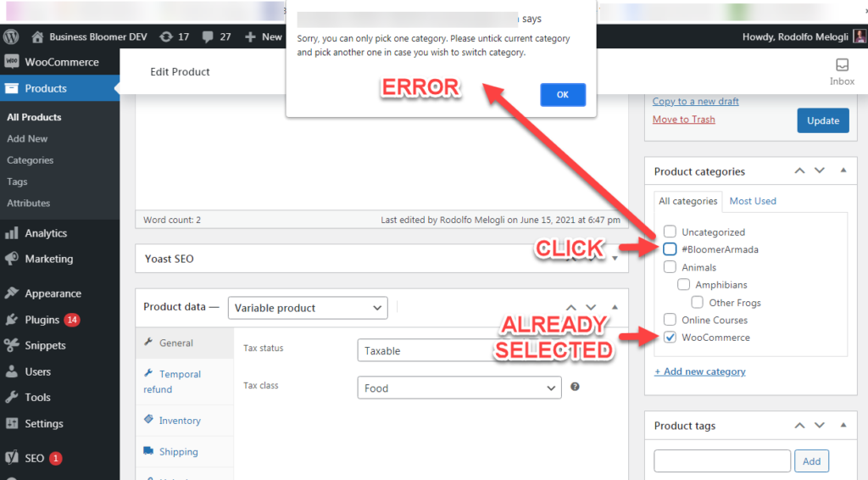Click the Inventory tag icon
Image resolution: width=868 pixels, height=480 pixels.
point(148,420)
